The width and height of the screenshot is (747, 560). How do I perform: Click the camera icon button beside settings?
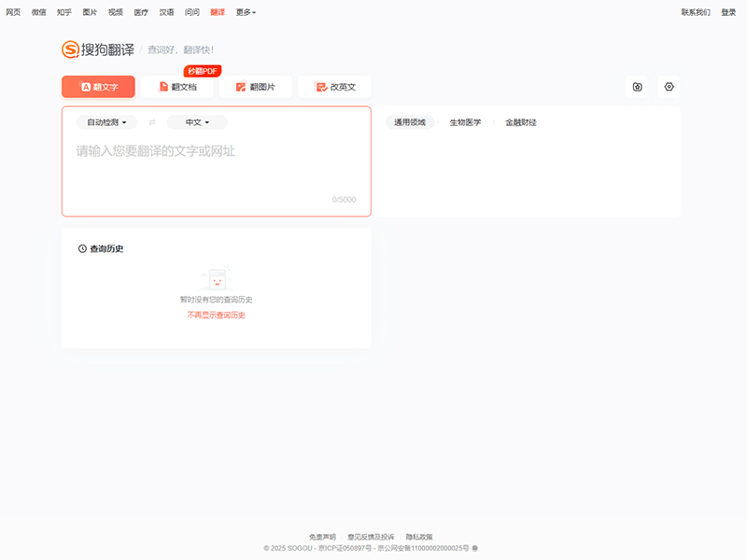coord(637,87)
